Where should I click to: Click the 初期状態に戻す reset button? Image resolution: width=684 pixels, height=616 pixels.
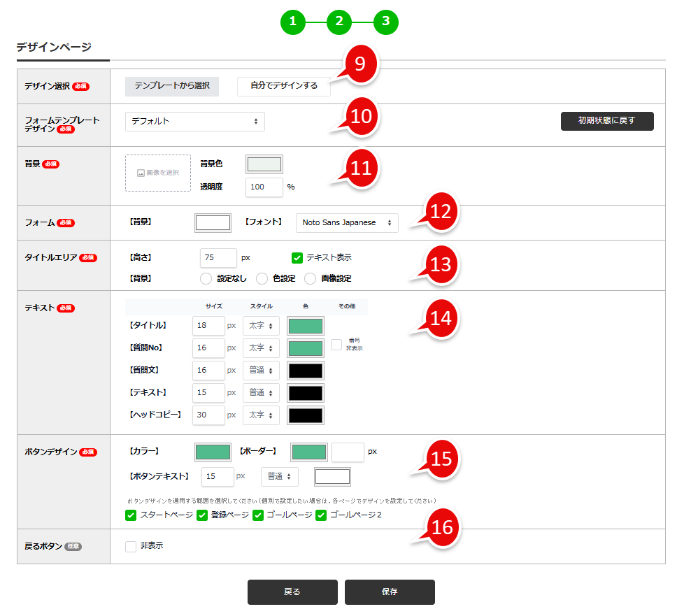[606, 121]
